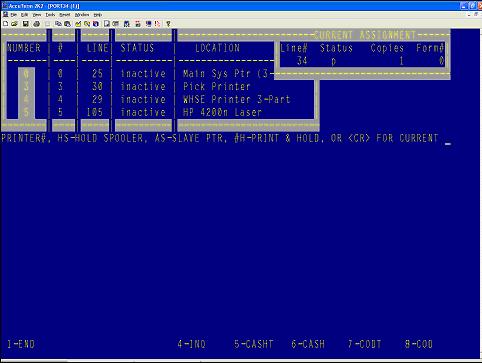Image resolution: width=482 pixels, height=363 pixels.
Task: Click the HP 4200n Laser printer row
Action: (x=160, y=112)
